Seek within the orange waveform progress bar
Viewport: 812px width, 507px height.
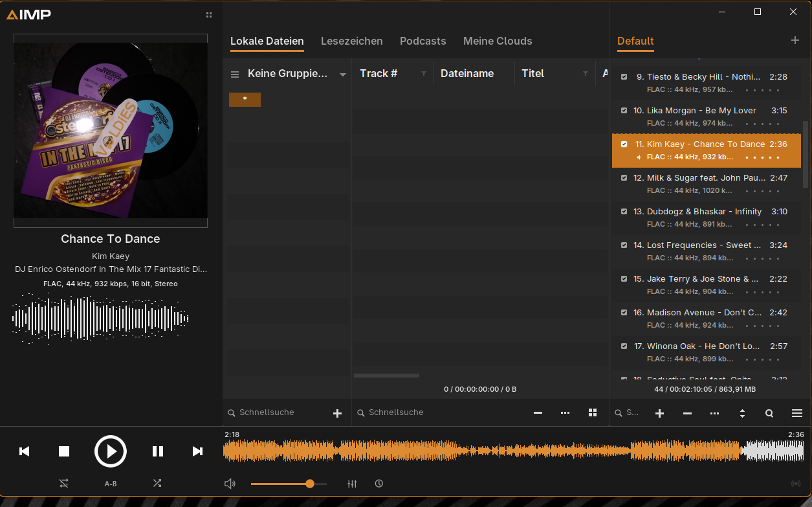[482, 451]
